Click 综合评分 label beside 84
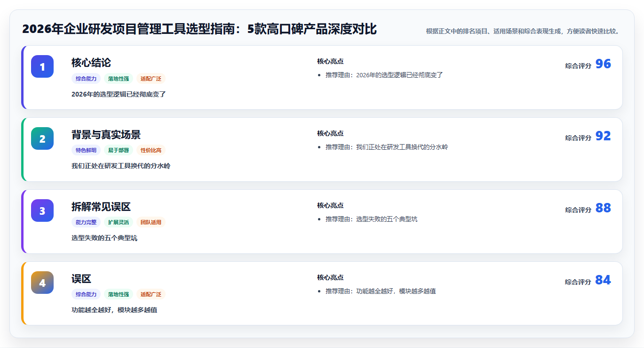The image size is (644, 348). [578, 282]
